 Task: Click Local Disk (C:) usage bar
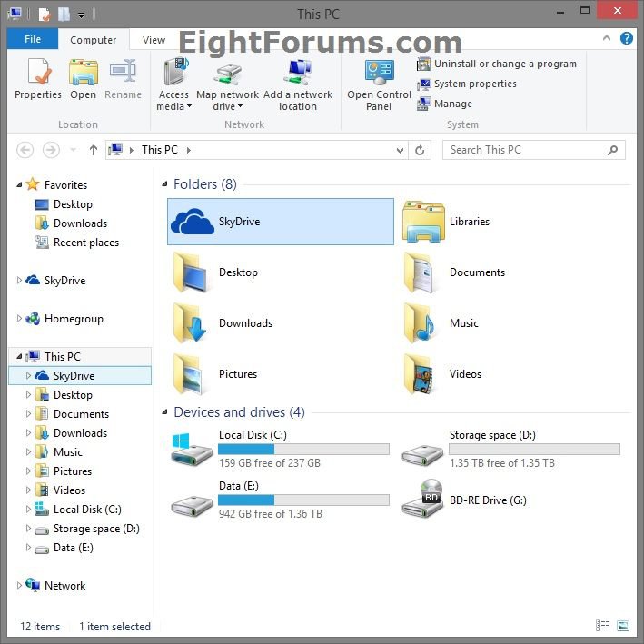(303, 449)
